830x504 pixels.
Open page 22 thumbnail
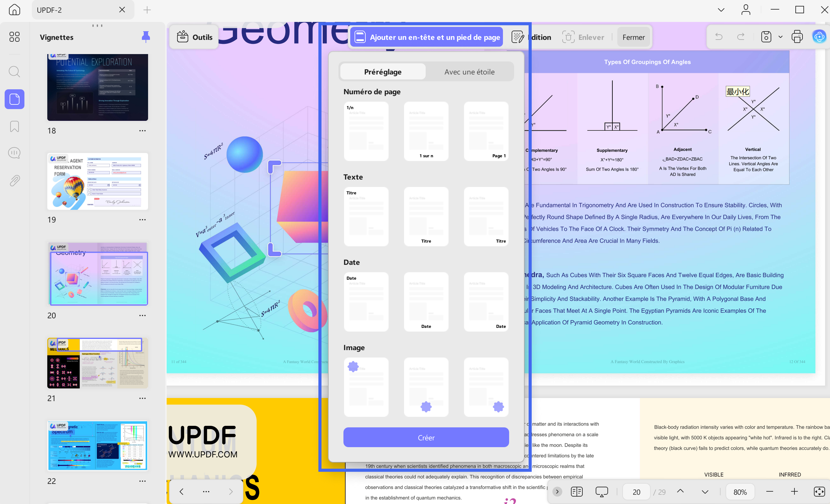(x=98, y=446)
